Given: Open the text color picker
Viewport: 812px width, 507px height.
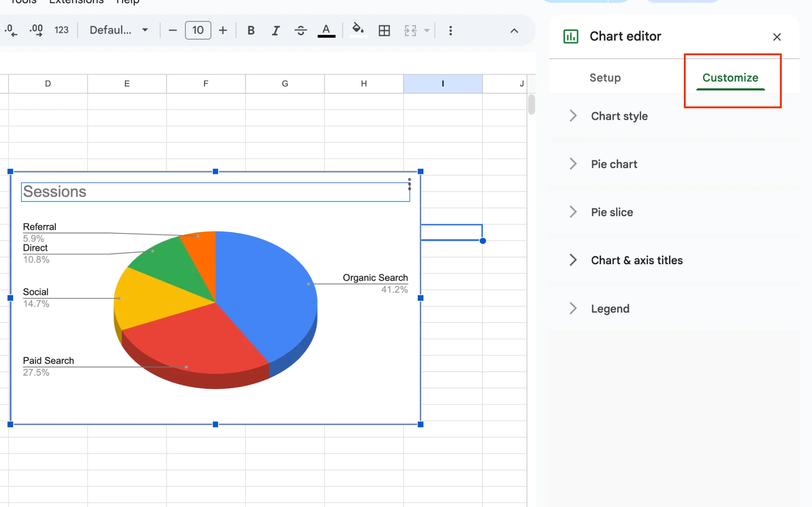Looking at the screenshot, I should (x=326, y=30).
